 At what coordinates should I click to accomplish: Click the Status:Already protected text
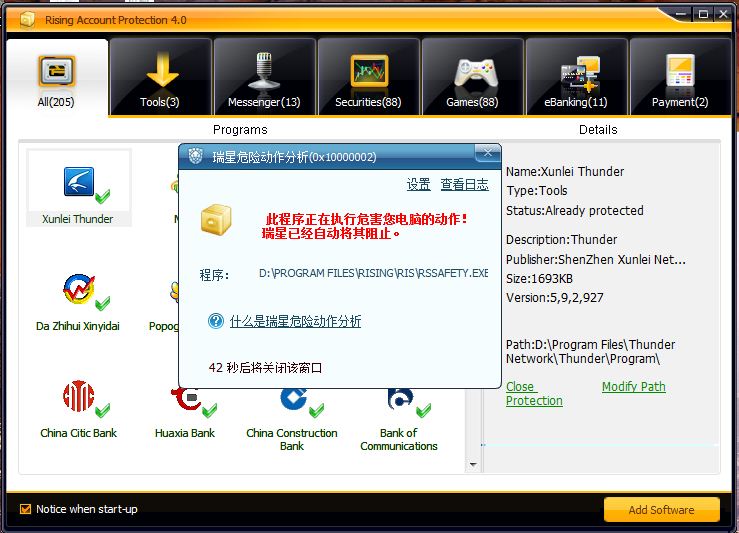tap(575, 211)
